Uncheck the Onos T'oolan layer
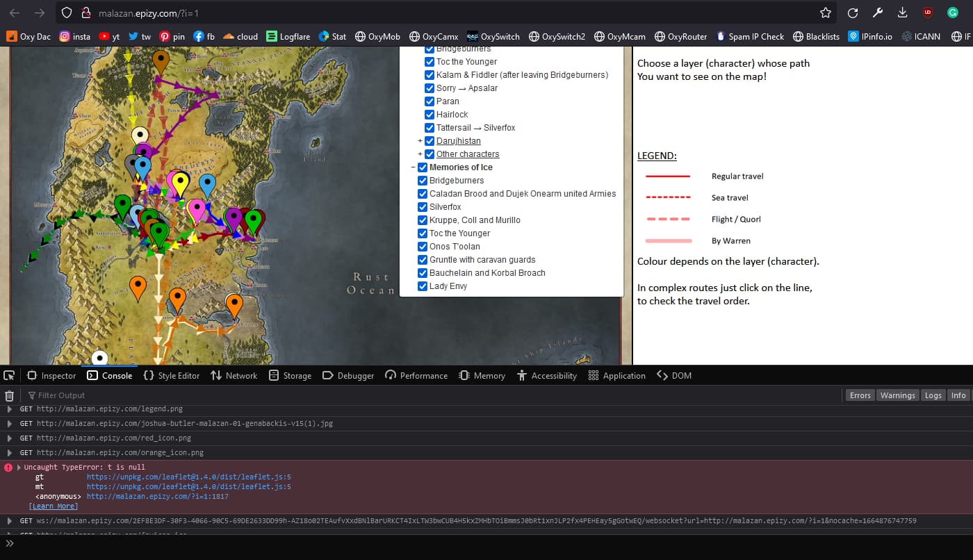 tap(423, 246)
